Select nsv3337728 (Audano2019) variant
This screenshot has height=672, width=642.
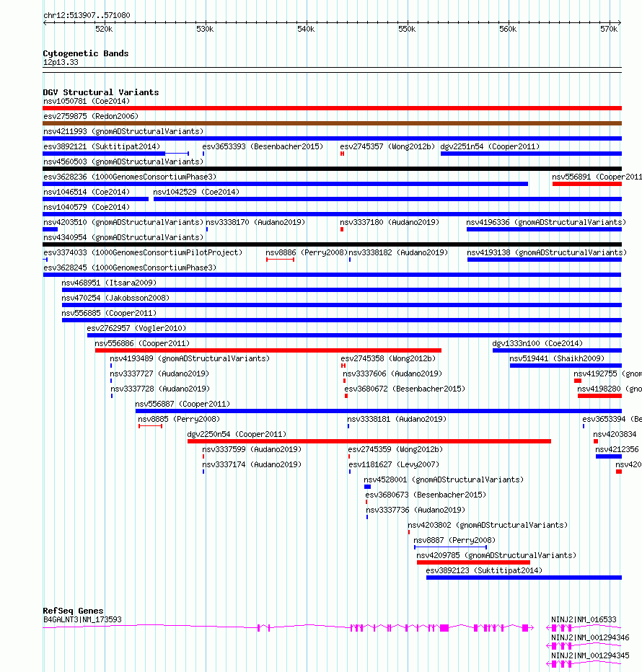pos(160,389)
